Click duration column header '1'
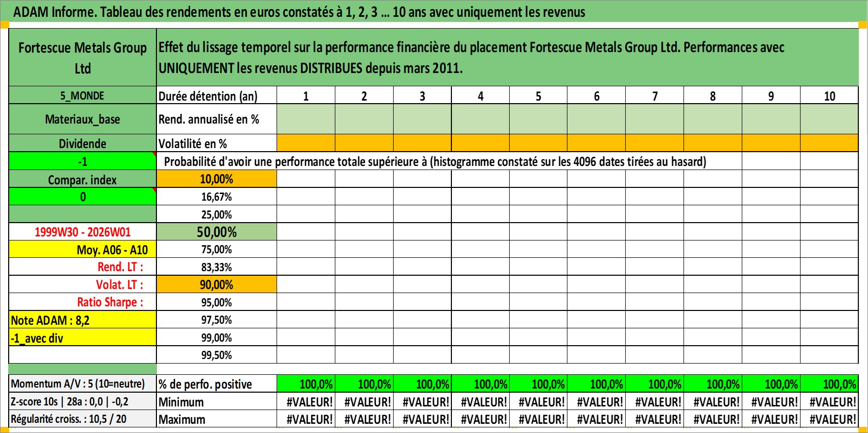The height and width of the screenshot is (433, 868). pyautogui.click(x=306, y=95)
